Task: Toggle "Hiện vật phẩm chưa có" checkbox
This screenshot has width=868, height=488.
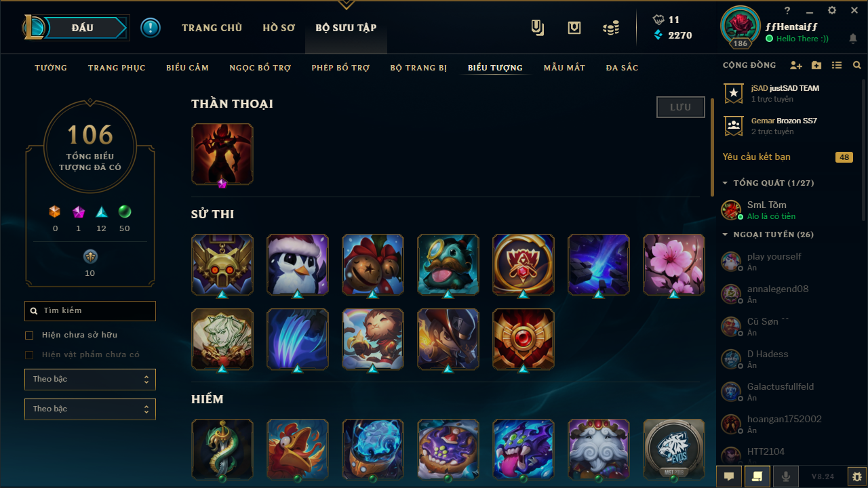Action: (x=29, y=355)
